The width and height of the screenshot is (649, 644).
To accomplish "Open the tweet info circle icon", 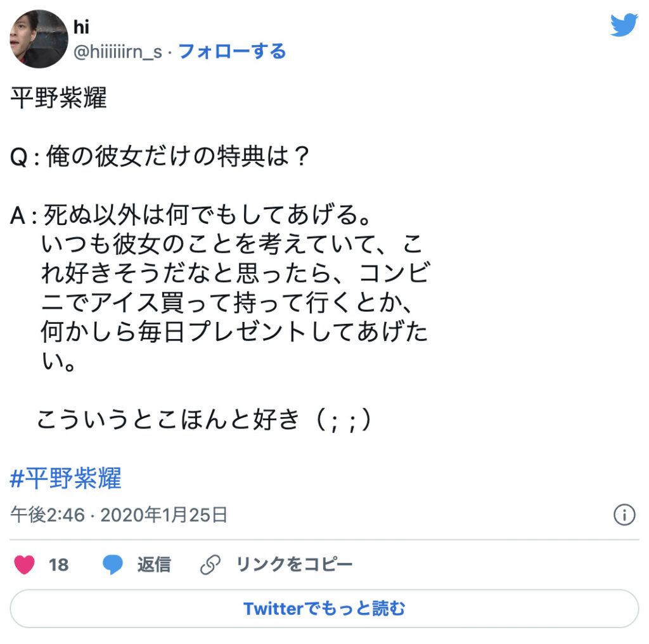I will (x=624, y=515).
